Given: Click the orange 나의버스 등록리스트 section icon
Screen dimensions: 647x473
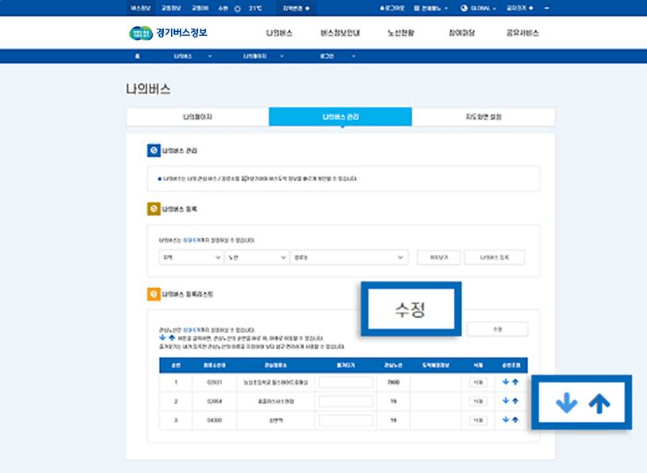Looking at the screenshot, I should (153, 294).
